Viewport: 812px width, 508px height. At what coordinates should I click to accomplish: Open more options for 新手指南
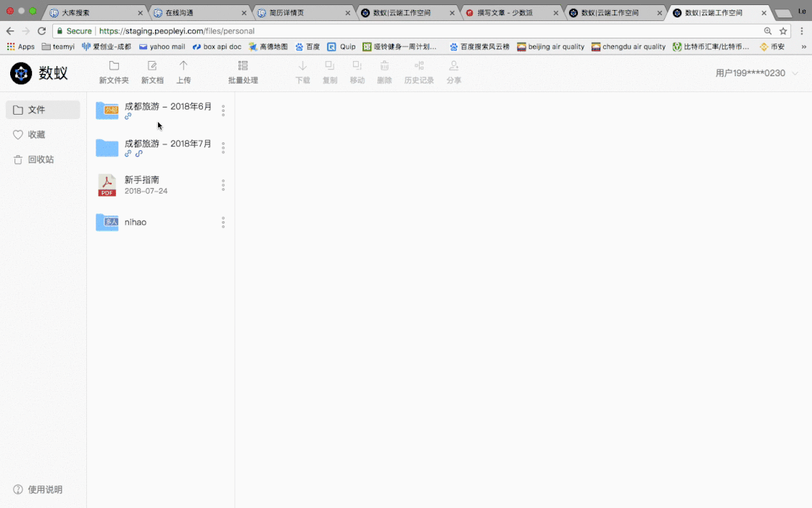[223, 185]
